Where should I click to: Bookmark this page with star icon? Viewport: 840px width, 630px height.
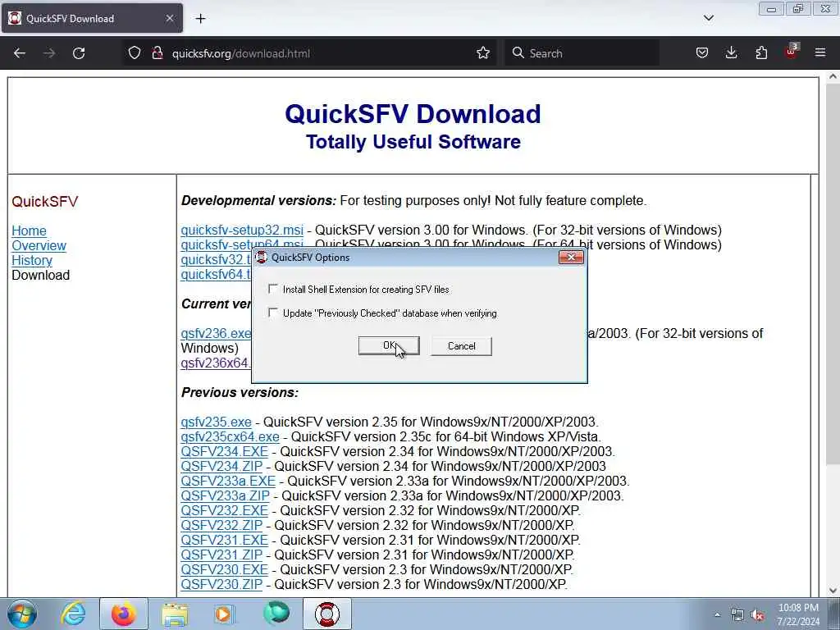[x=482, y=53]
